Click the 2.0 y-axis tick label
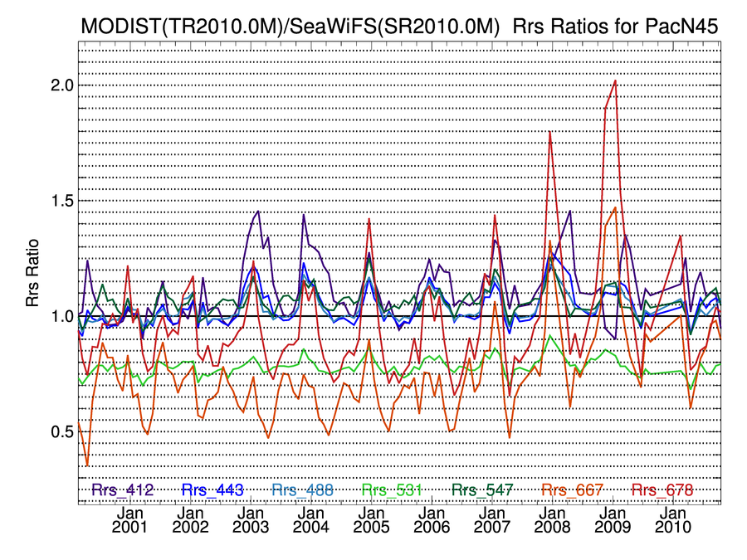 (x=62, y=85)
